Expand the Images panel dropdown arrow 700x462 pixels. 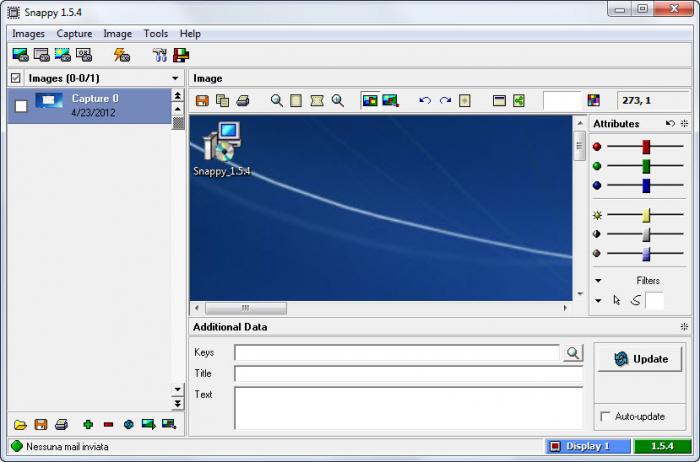(x=175, y=78)
